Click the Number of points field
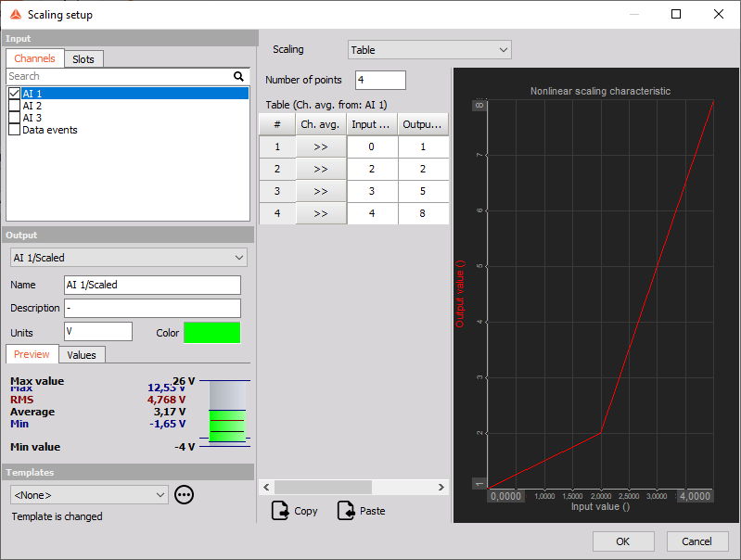The width and height of the screenshot is (741, 560). (380, 80)
